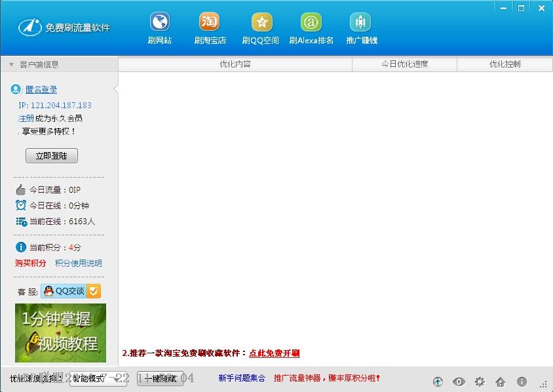Screen dimensions: 553x392
Task: Collapse the 客户端信息 panel
Action: point(11,64)
